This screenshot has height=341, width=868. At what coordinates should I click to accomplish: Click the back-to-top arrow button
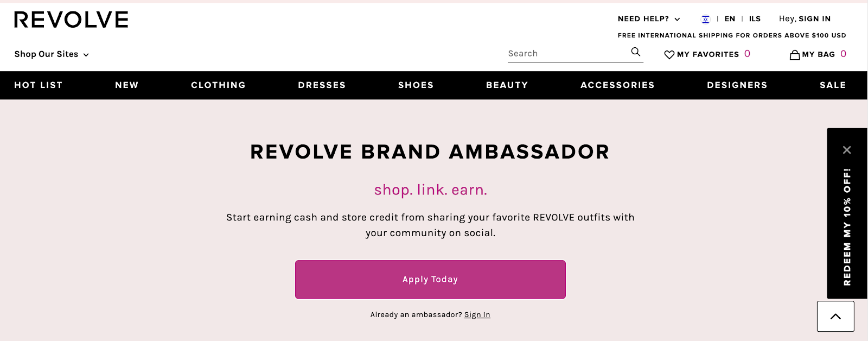[x=835, y=316]
